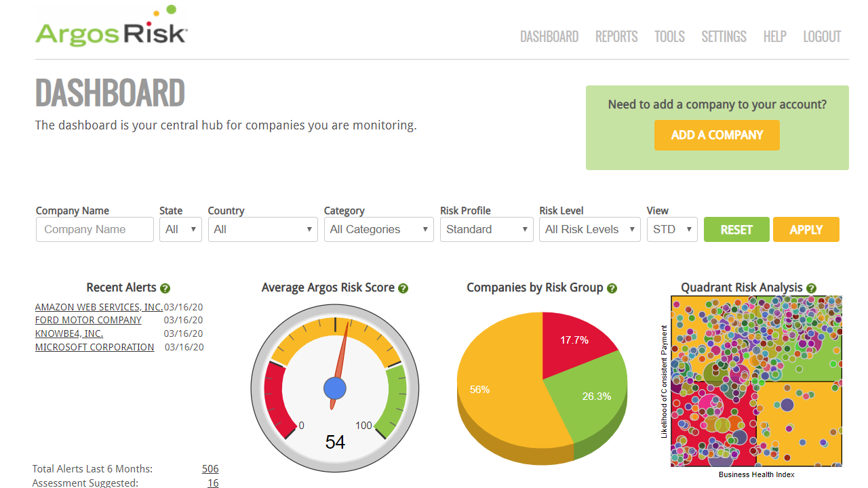This screenshot has width=868, height=488.
Task: Open the Country dropdown
Action: 262,229
